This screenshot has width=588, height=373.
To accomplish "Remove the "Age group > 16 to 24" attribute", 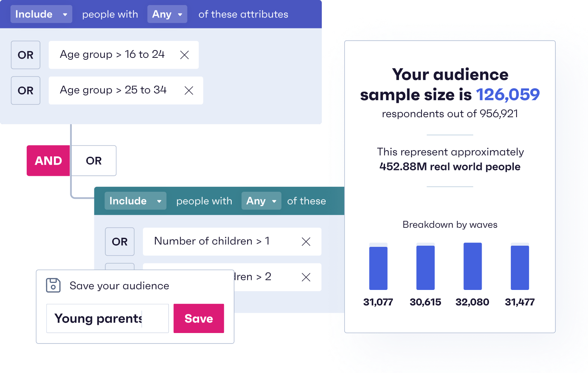I will [184, 55].
